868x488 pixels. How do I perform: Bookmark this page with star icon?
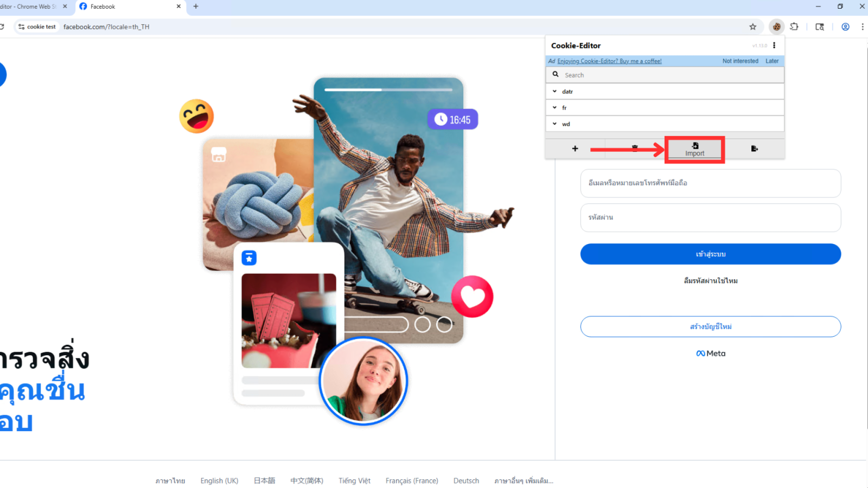coord(753,27)
